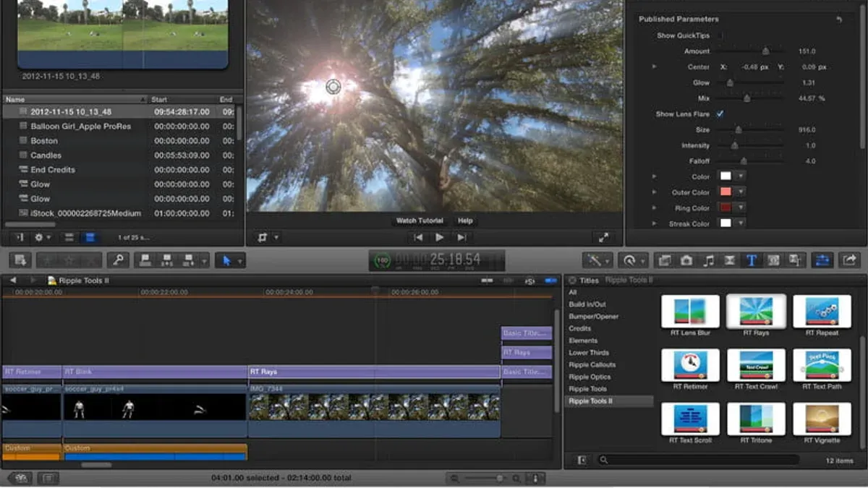Switch event browser to list view
This screenshot has width=868, height=488.
(90, 237)
